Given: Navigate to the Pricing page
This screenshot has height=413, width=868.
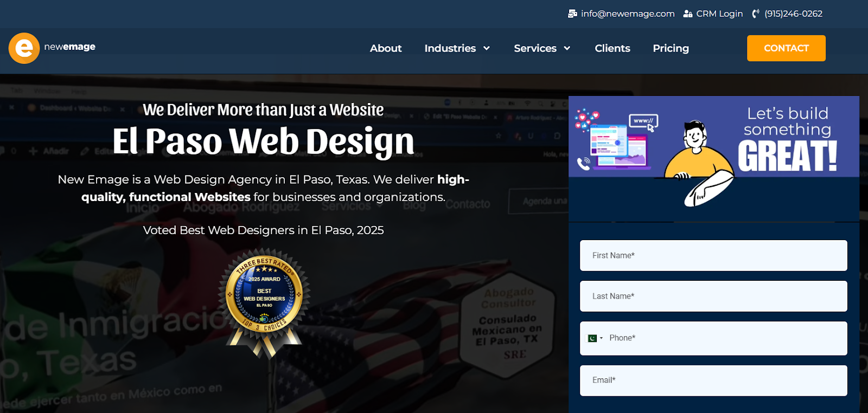Looking at the screenshot, I should click(x=671, y=48).
